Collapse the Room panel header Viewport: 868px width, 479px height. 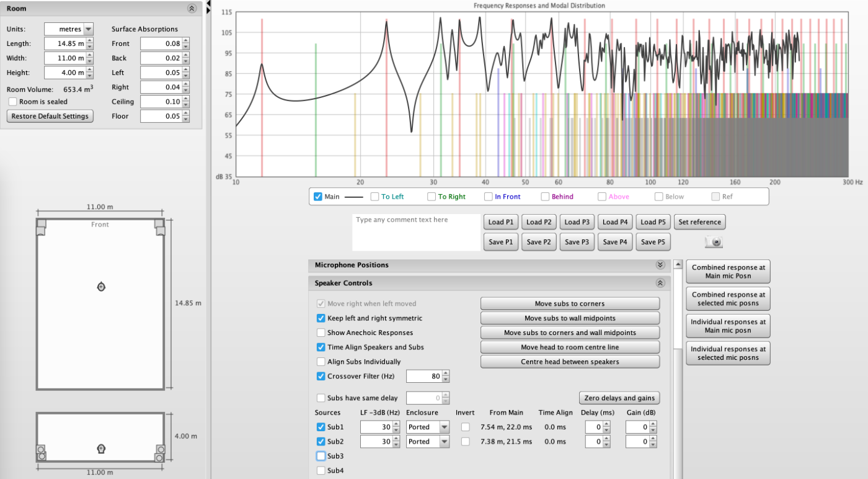click(x=192, y=9)
